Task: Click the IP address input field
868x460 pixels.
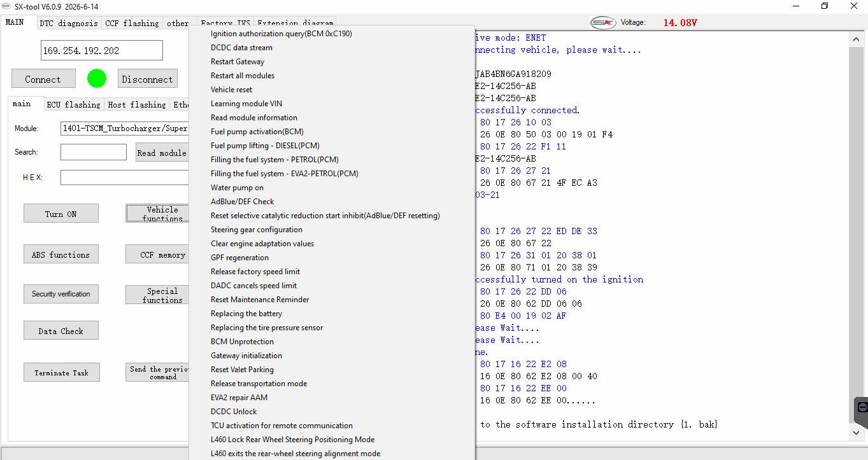Action: point(102,50)
